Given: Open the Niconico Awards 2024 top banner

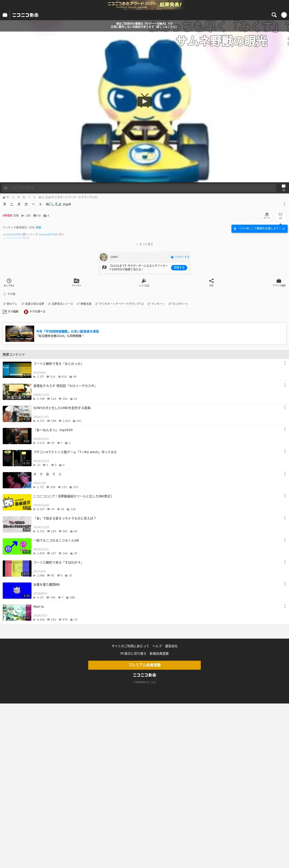Looking at the screenshot, I should [145, 5].
